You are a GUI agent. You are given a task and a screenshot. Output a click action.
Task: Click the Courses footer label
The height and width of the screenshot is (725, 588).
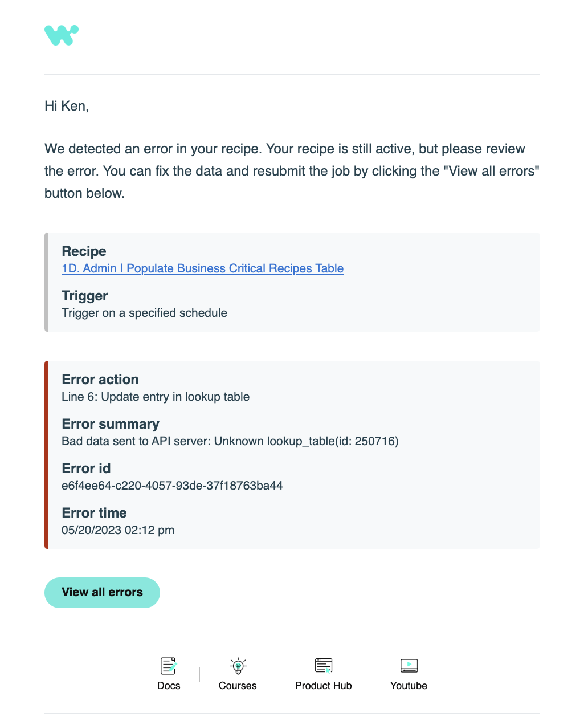coord(238,686)
